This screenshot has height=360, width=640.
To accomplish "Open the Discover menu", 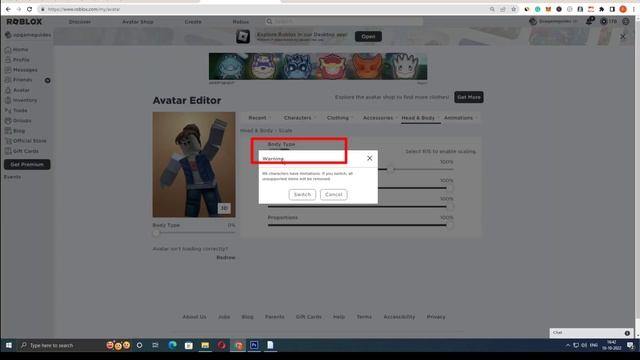I will point(80,22).
